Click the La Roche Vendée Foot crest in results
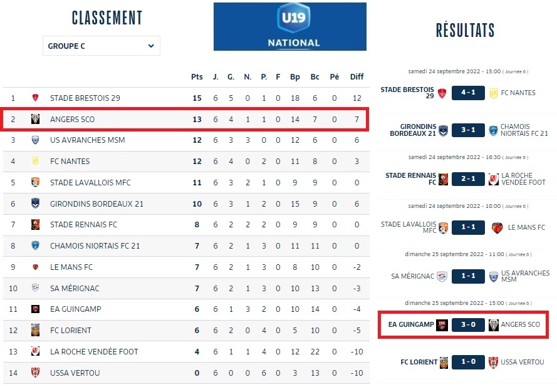 pos(494,179)
